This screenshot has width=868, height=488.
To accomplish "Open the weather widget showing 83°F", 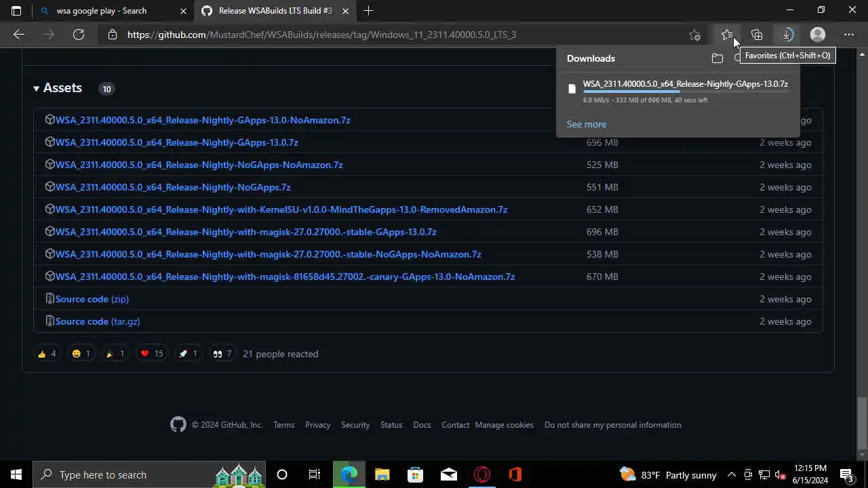I will pos(667,474).
